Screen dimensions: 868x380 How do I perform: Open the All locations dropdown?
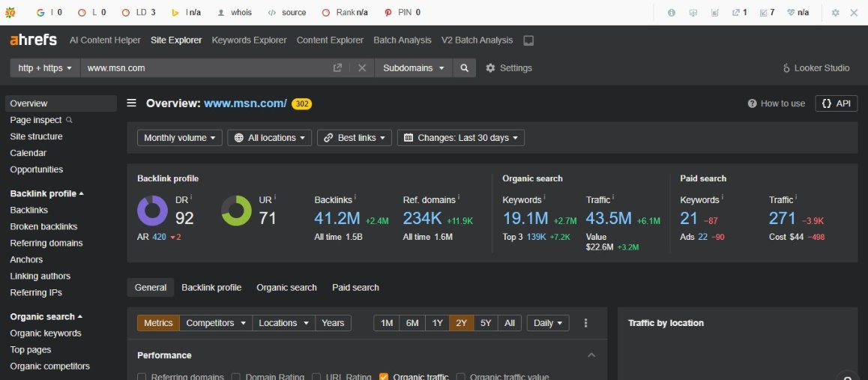coord(270,138)
